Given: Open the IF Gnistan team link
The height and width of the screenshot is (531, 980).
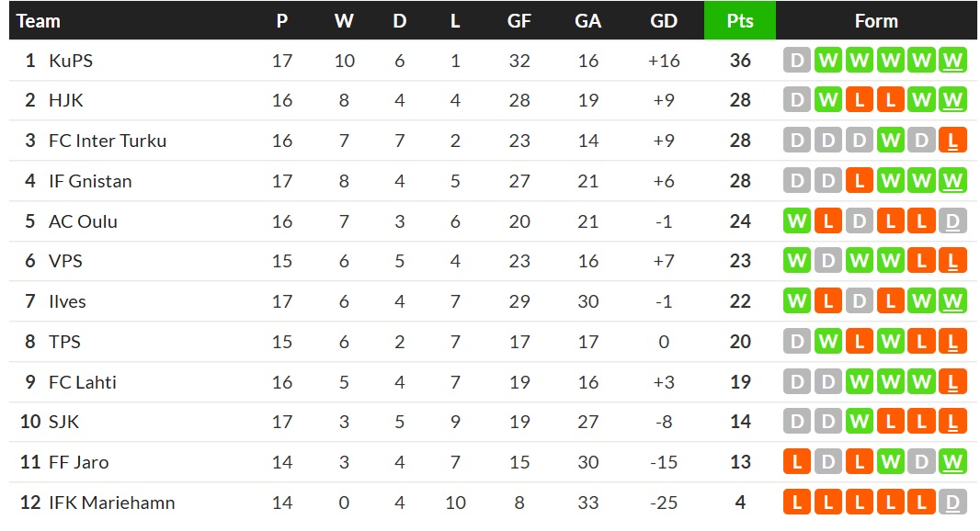Looking at the screenshot, I should point(91,181).
